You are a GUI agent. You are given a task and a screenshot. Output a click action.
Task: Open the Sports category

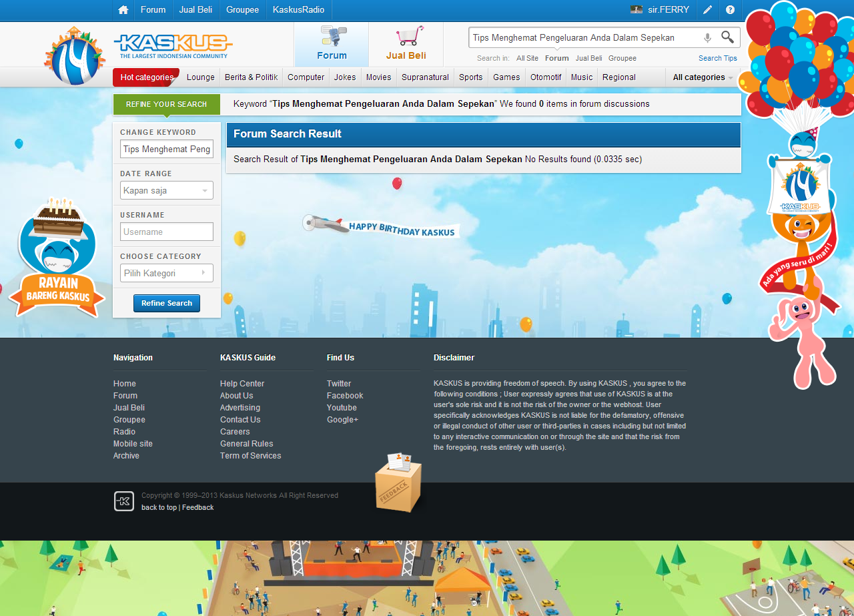pos(471,77)
